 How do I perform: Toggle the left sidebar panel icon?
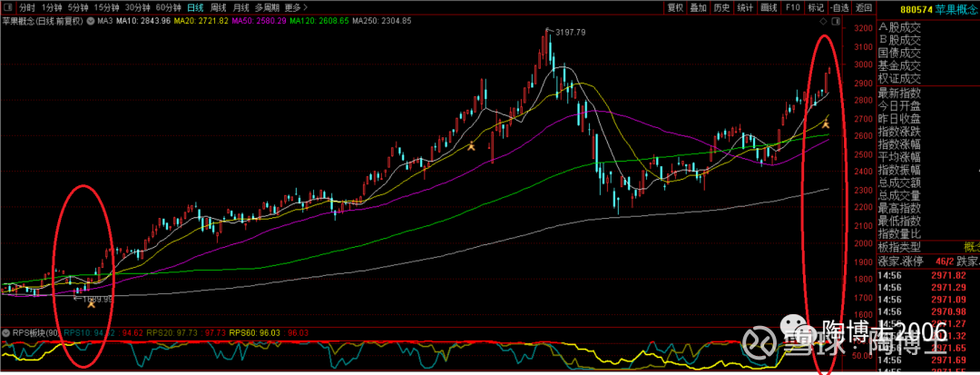(7, 8)
